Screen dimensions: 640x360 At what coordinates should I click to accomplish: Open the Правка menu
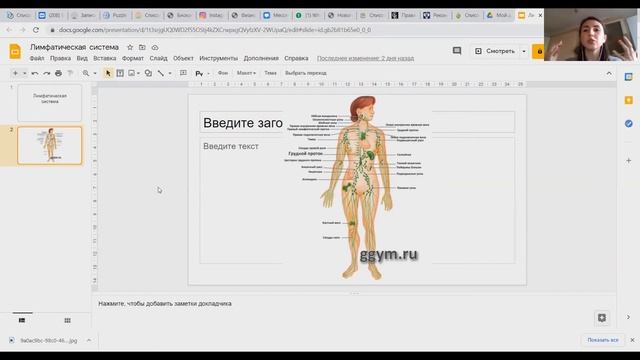[x=60, y=58]
